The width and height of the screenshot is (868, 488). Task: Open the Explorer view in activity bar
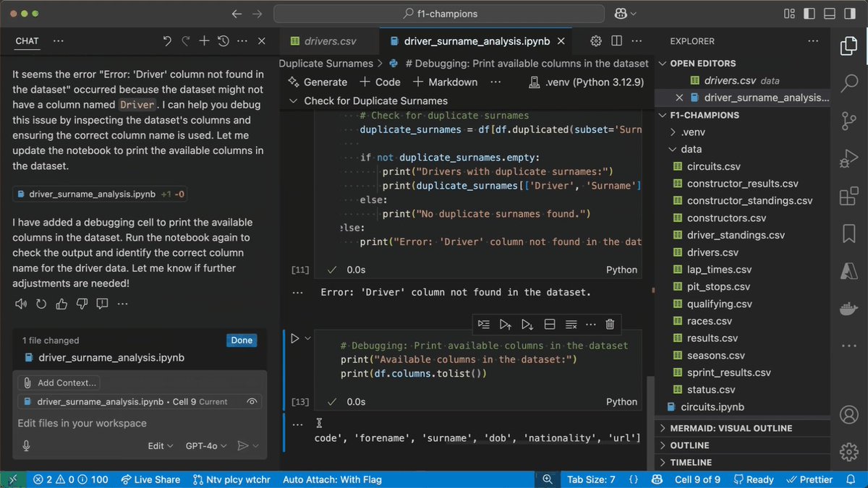click(x=848, y=46)
